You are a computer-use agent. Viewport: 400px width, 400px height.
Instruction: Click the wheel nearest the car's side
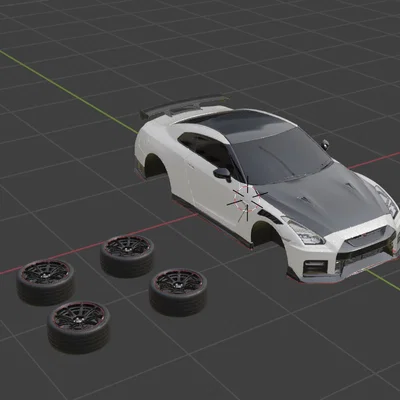127,256
